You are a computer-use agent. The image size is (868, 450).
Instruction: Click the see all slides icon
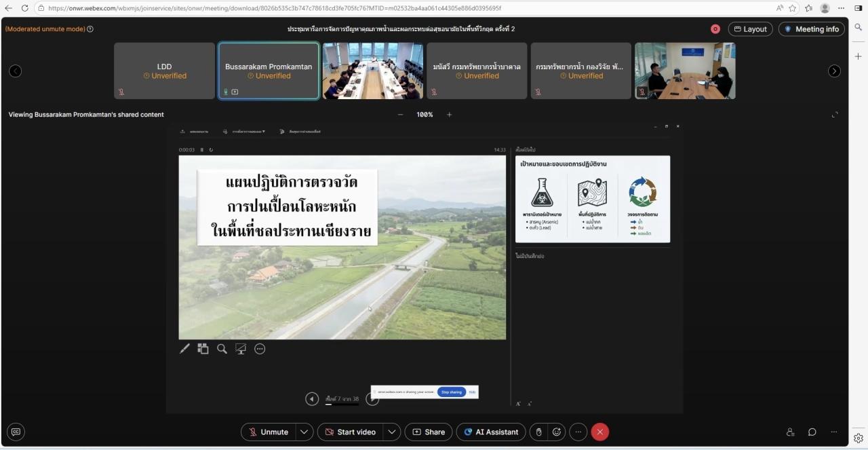(x=203, y=349)
